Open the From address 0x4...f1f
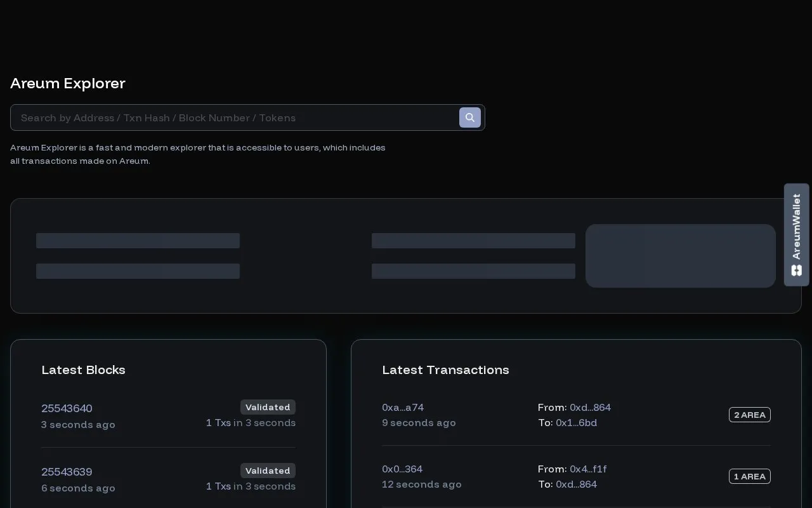812x508 pixels. pos(588,469)
